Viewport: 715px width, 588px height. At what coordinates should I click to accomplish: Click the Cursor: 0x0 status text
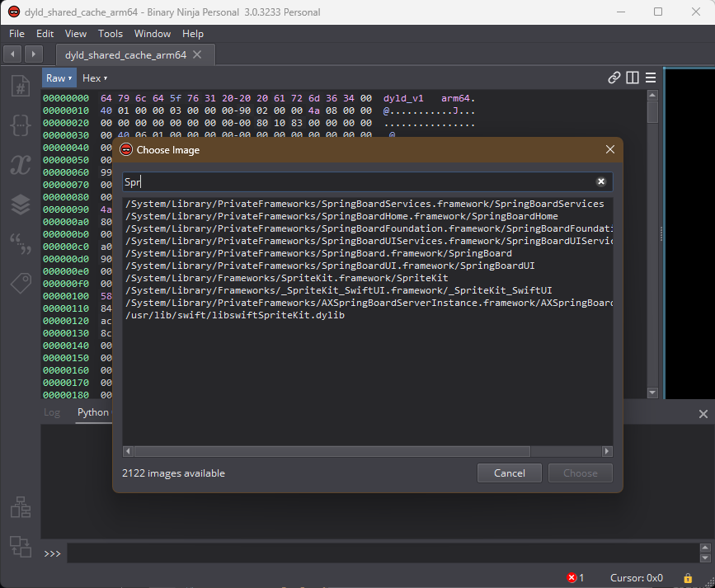point(636,578)
